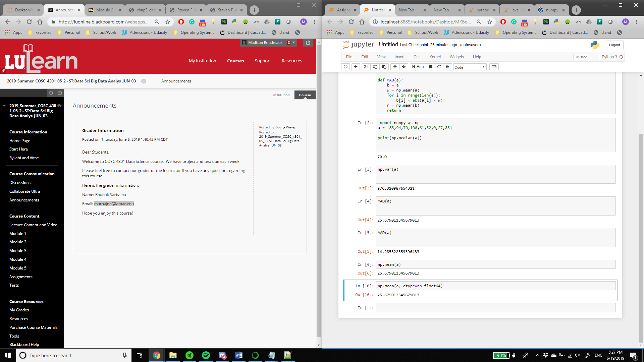Insert cell below using the plus icon
The image size is (644, 362).
pyautogui.click(x=356, y=67)
